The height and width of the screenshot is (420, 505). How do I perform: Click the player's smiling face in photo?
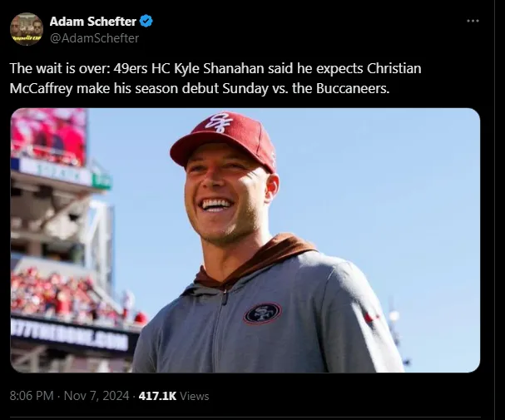click(x=219, y=195)
